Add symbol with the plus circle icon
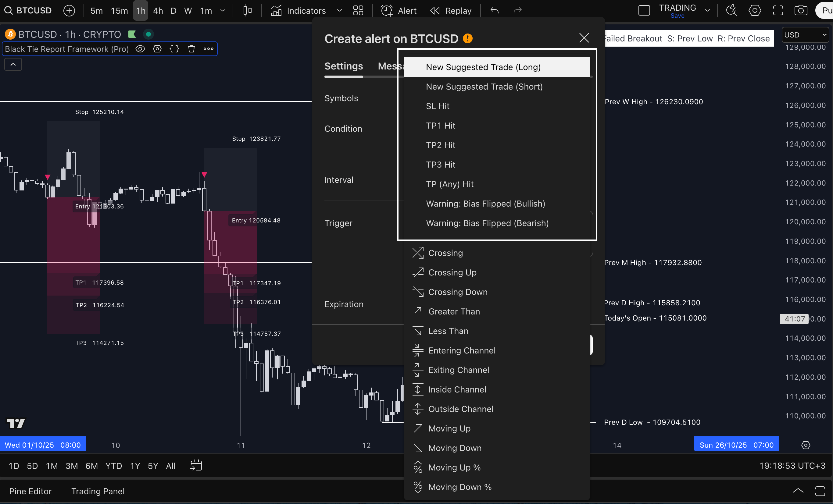The image size is (833, 504). pos(69,10)
